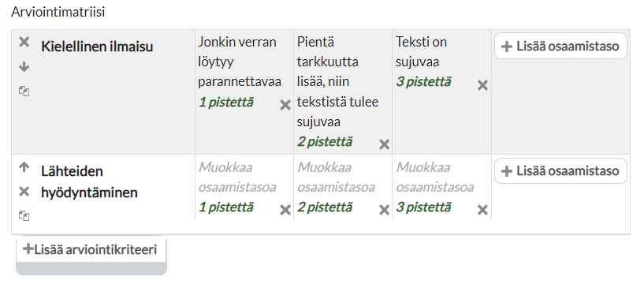Edit the 'Teksti on sujuvaa' level description
Viewport: 644px width, 288px height.
click(422, 52)
